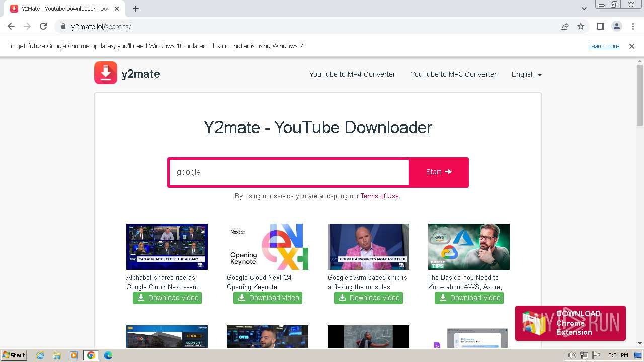Viewport: 644px width, 362px height.
Task: Share this page via the share icon
Action: 565,27
